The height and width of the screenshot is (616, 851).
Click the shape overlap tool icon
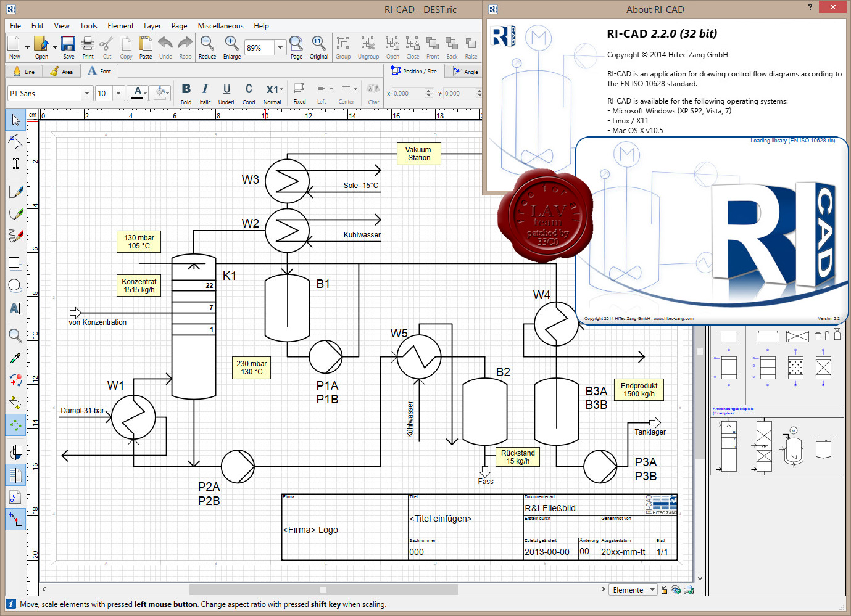15,453
